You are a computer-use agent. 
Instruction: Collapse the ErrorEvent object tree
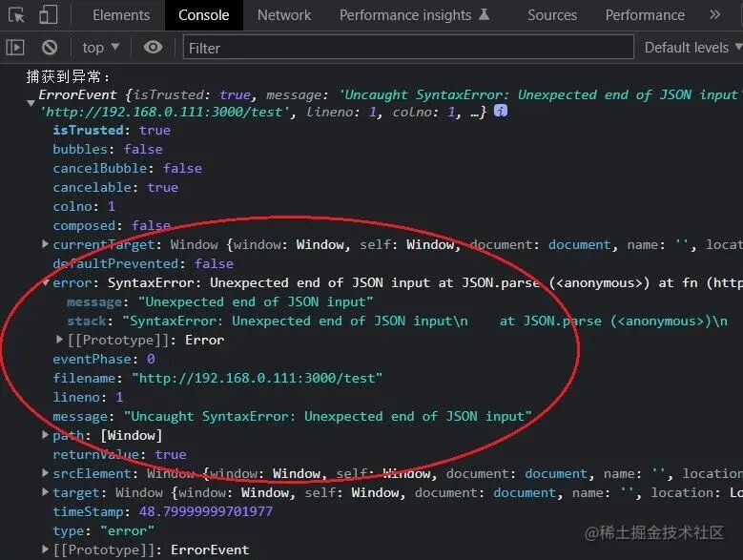(x=31, y=103)
